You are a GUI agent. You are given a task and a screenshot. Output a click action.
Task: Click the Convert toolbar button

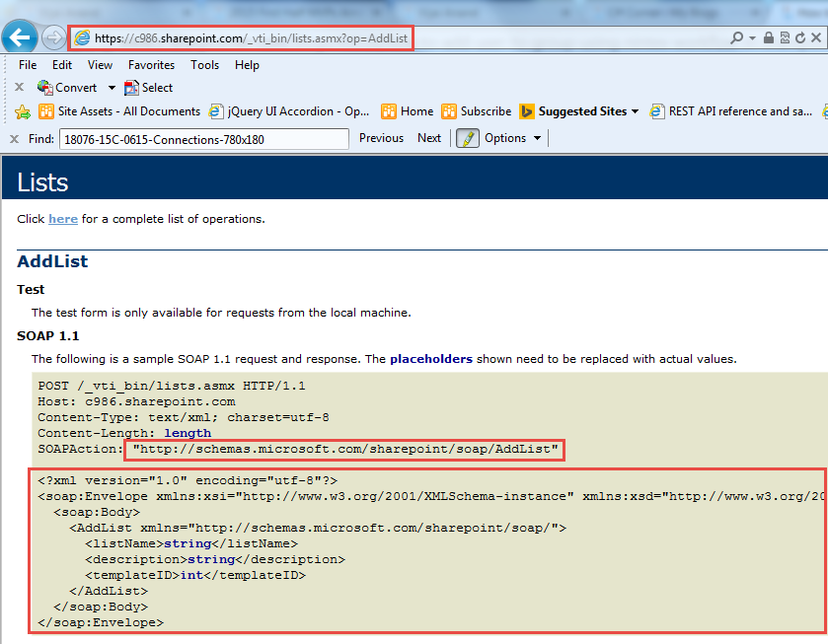coord(67,88)
